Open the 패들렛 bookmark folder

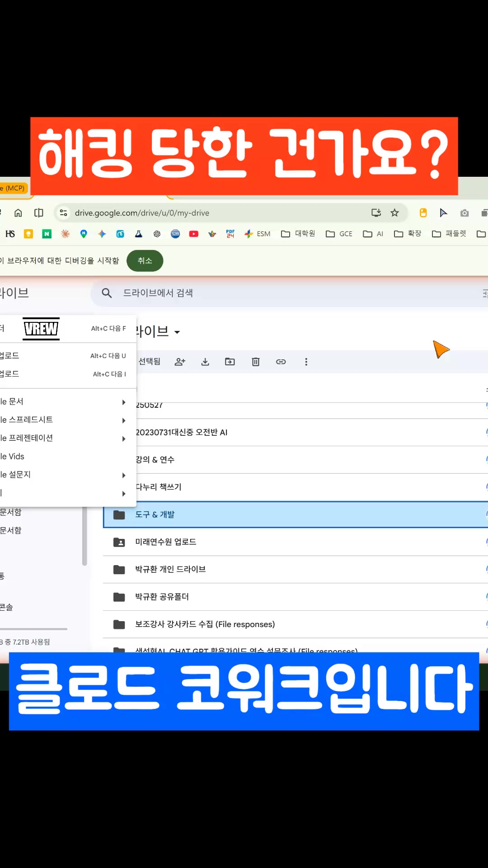coord(449,234)
